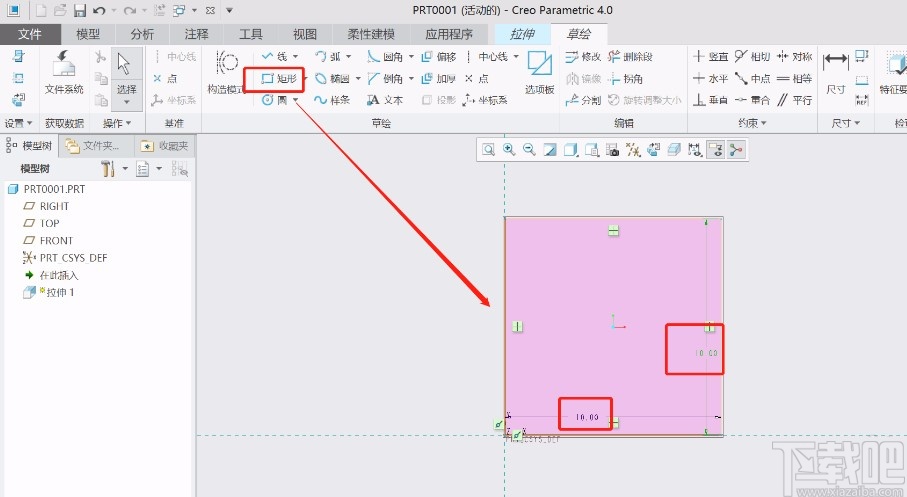Select PRT_CSYS_DEF in model tree
The image size is (907, 497).
click(x=65, y=257)
